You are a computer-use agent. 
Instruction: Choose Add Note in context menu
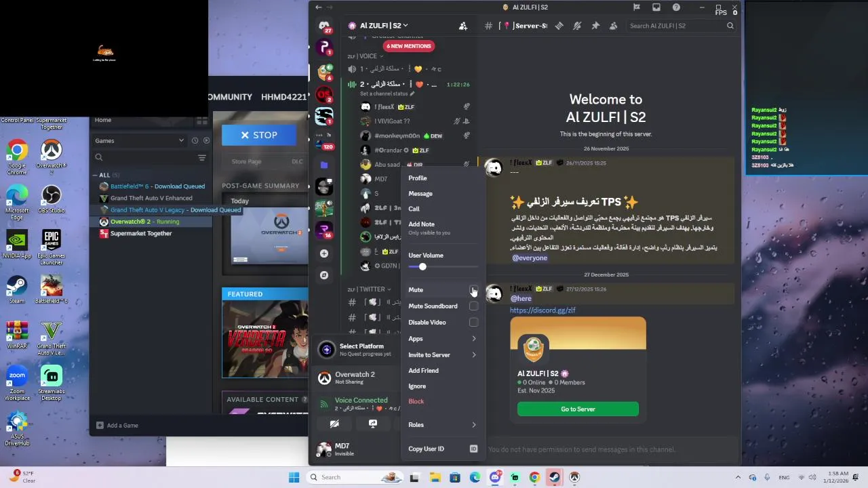click(x=441, y=228)
